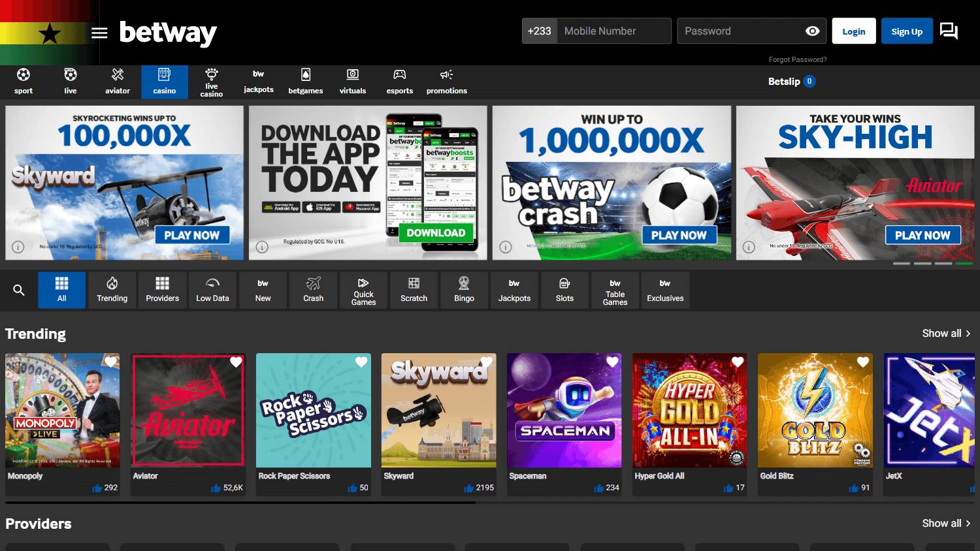The width and height of the screenshot is (980, 551).
Task: Favorite the Monopoly Live game heart
Action: pyautogui.click(x=111, y=362)
